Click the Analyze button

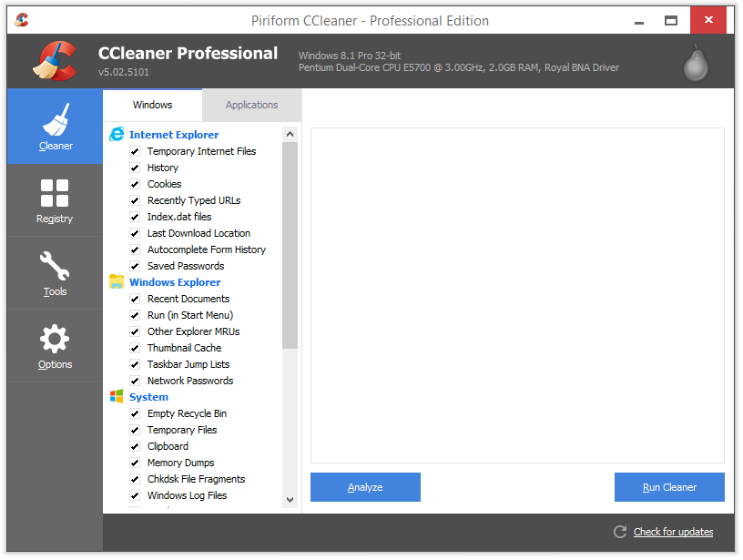(365, 487)
